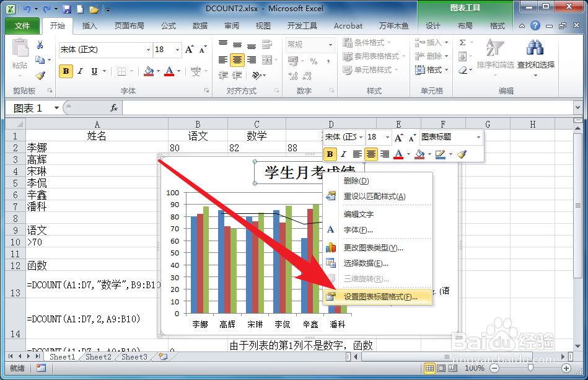Toggle Wrap Text in alignment group

pos(267,44)
